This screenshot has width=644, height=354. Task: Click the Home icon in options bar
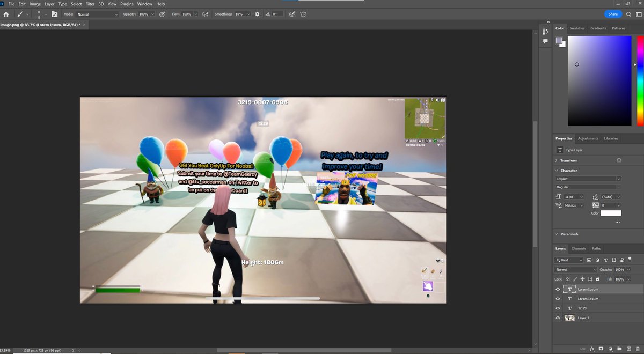click(6, 14)
